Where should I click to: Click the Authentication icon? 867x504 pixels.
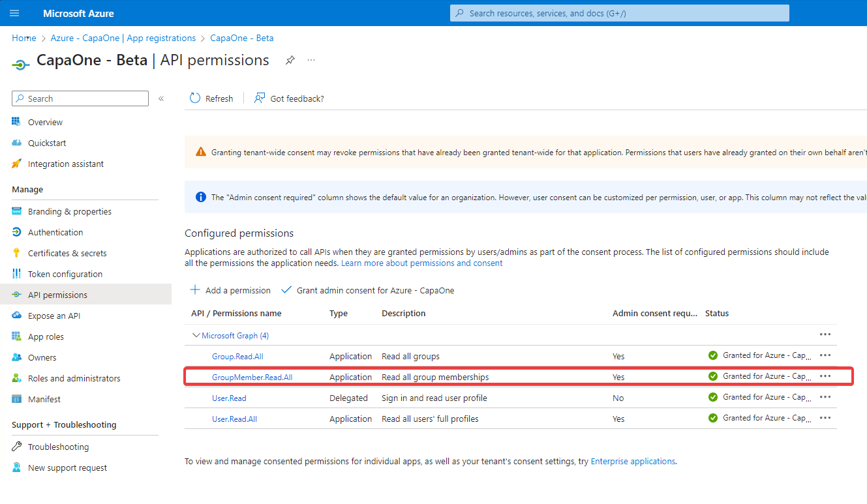(16, 232)
